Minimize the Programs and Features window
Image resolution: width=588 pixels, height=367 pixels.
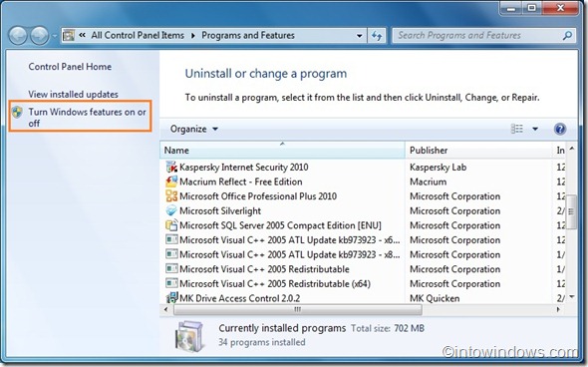point(511,8)
